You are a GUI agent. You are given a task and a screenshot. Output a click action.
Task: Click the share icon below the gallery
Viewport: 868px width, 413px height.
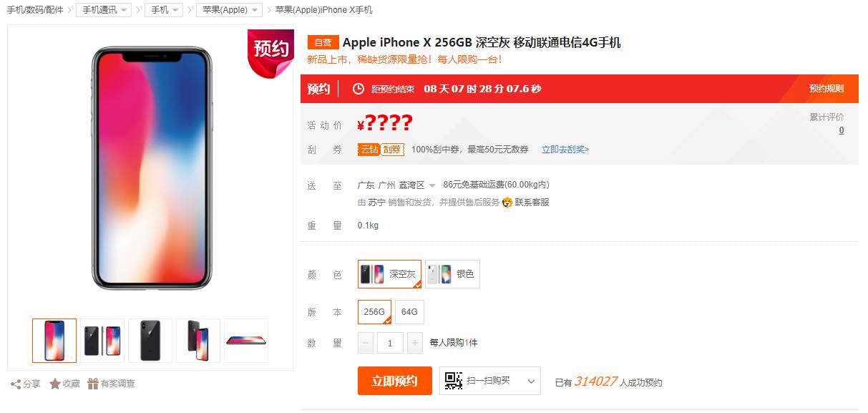coord(16,384)
